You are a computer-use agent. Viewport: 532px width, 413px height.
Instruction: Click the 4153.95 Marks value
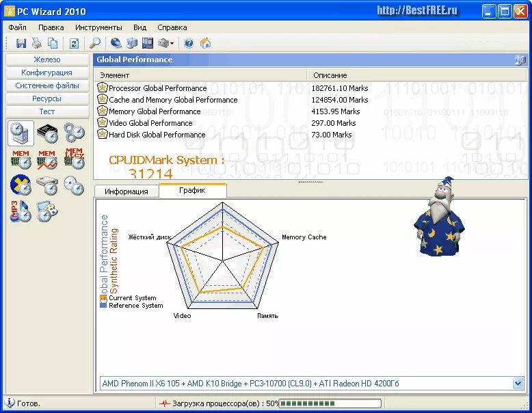(336, 111)
